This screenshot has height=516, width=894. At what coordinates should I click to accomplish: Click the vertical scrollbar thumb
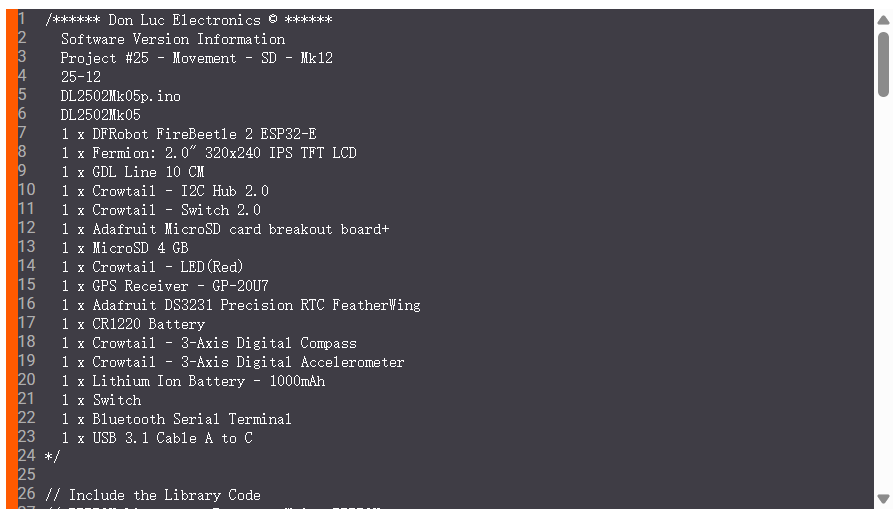883,64
